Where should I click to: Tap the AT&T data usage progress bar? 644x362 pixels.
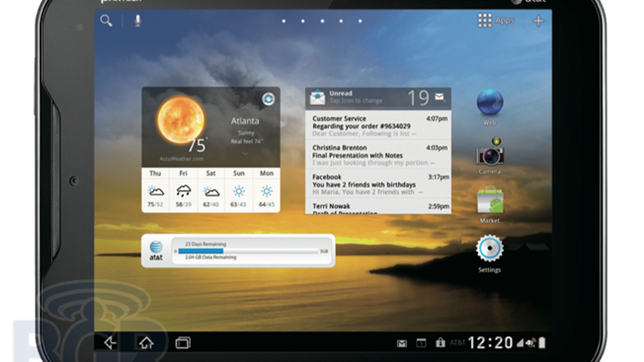(247, 250)
